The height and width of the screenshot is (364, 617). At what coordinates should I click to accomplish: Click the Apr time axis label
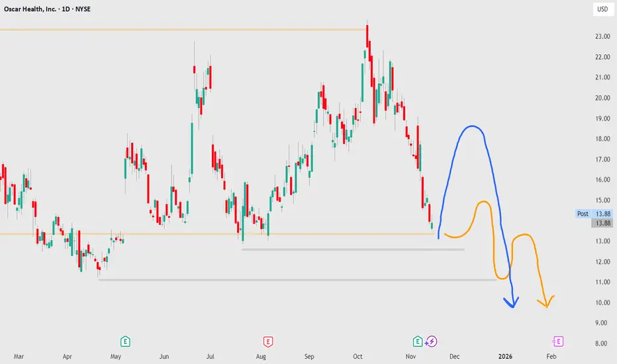click(x=68, y=357)
